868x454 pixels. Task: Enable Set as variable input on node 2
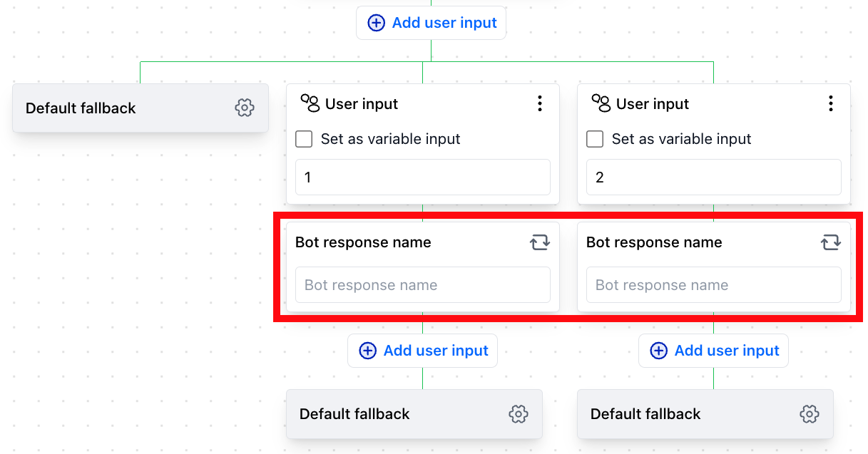tap(595, 139)
